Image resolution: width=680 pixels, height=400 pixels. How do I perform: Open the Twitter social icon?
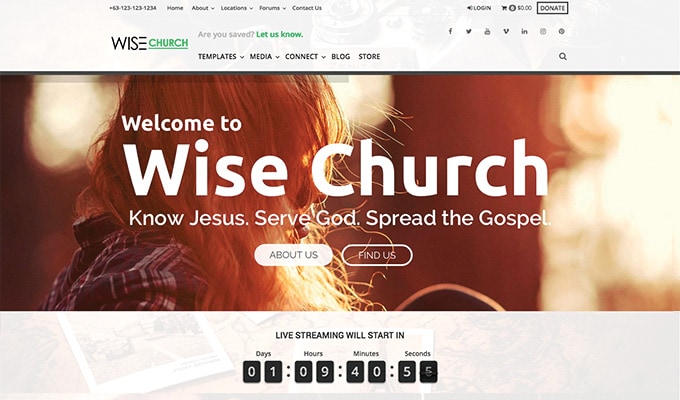coord(469,31)
